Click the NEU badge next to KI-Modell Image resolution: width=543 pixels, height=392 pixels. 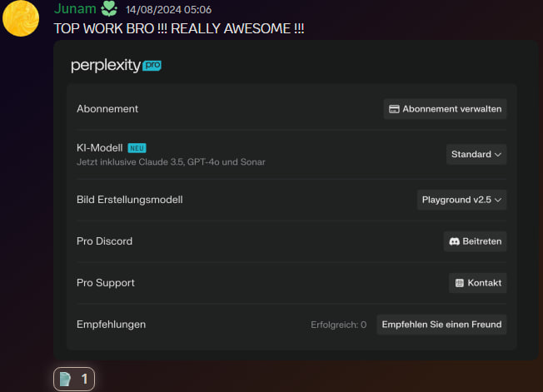click(x=137, y=147)
